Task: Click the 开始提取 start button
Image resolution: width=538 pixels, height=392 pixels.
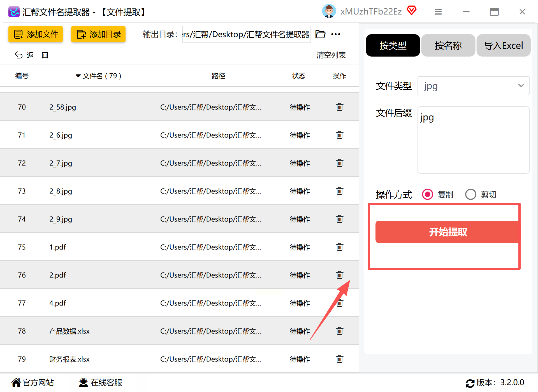Action: pyautogui.click(x=448, y=232)
